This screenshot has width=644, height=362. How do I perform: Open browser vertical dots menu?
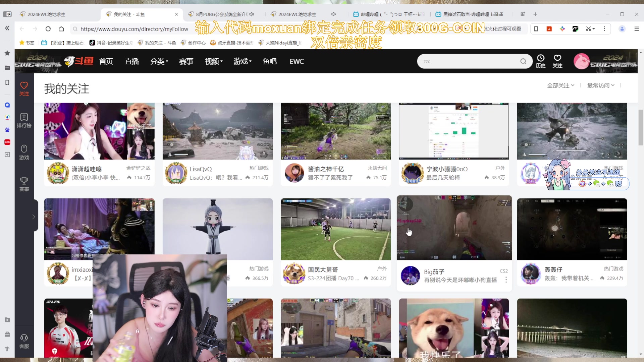click(x=604, y=29)
